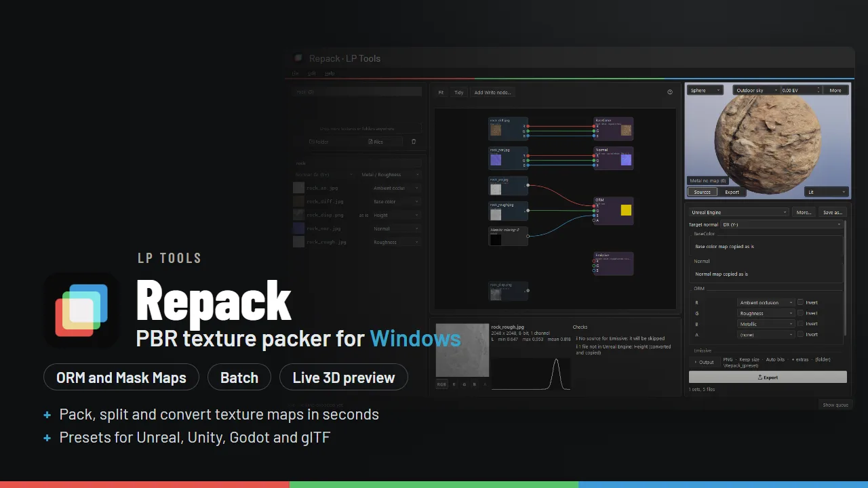This screenshot has height=488, width=868.
Task: Select the BaseColor output node thumbnail
Action: click(626, 129)
